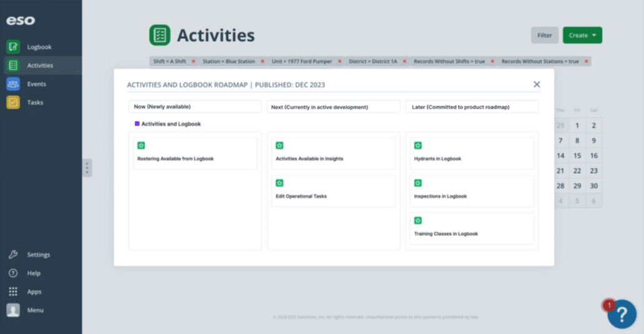Click the purple Activities and Logbook swatch
Viewport: 644px width, 334px height.
click(137, 124)
